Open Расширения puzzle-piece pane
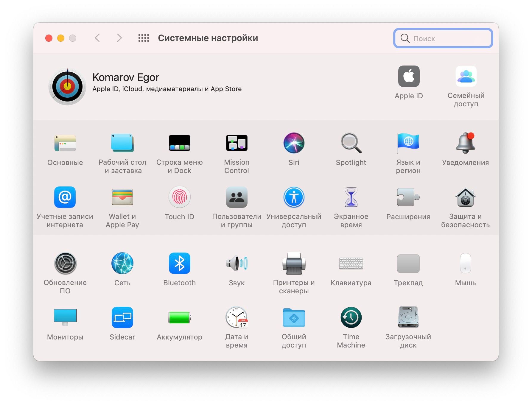The image size is (532, 405). tap(408, 197)
